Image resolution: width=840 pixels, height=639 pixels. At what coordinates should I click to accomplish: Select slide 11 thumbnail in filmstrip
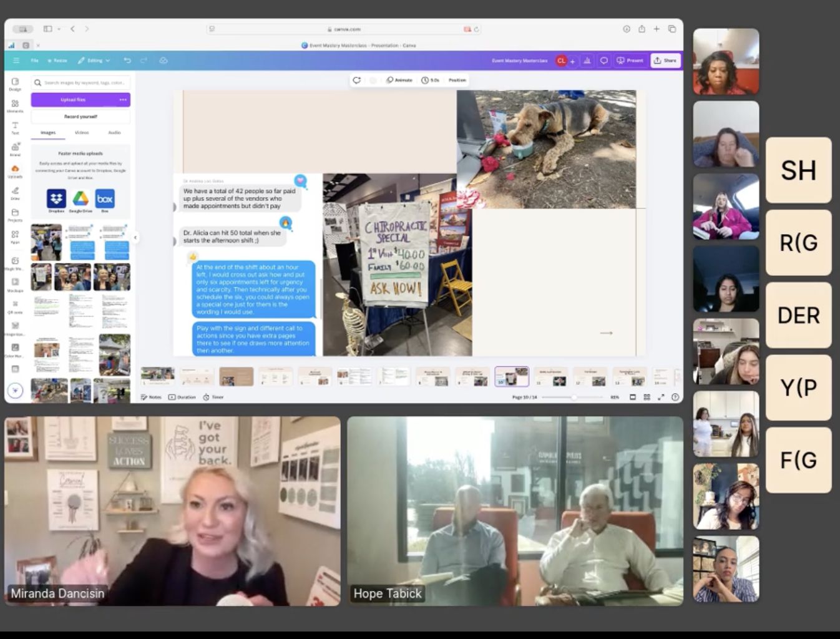551,376
